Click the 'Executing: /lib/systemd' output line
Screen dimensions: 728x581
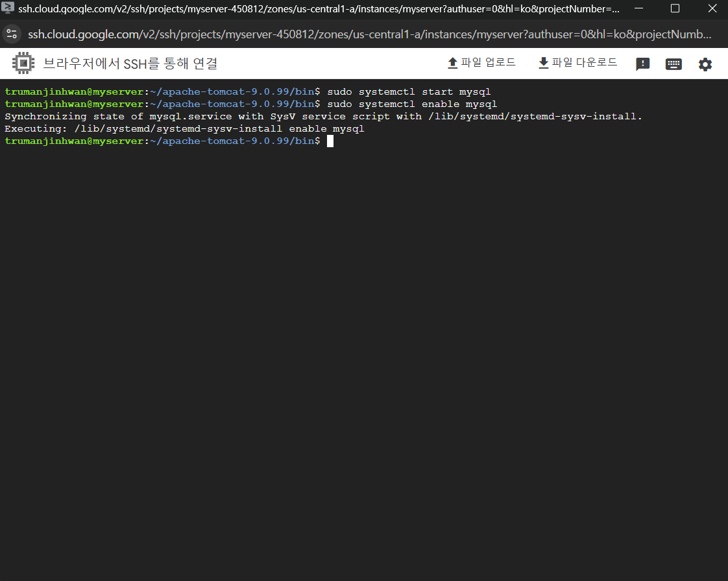tap(184, 129)
